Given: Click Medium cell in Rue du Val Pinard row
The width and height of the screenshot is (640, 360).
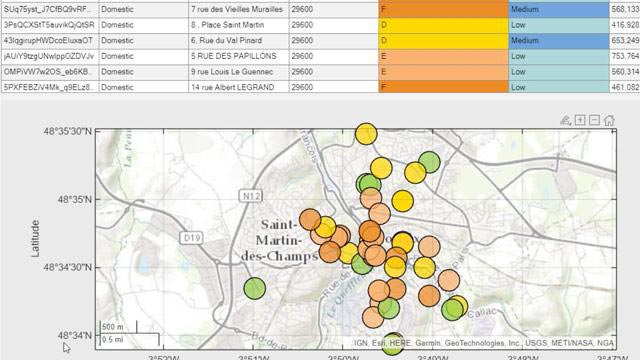Looking at the screenshot, I should [x=559, y=40].
